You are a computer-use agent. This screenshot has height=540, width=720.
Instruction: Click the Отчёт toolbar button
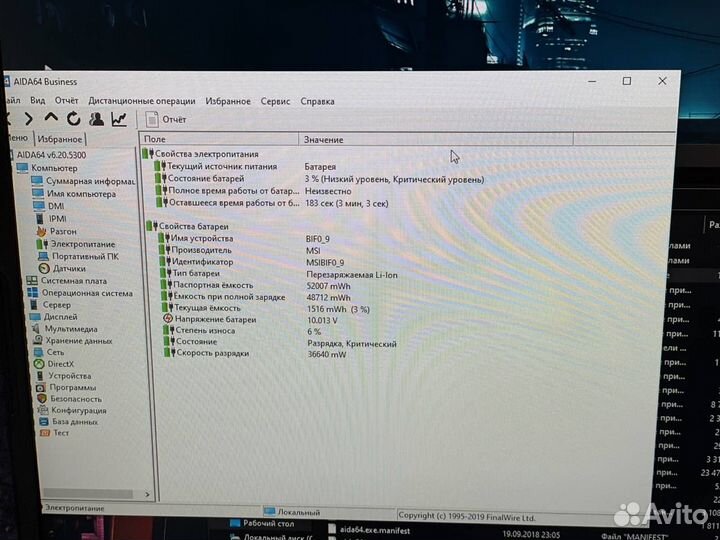coord(166,119)
